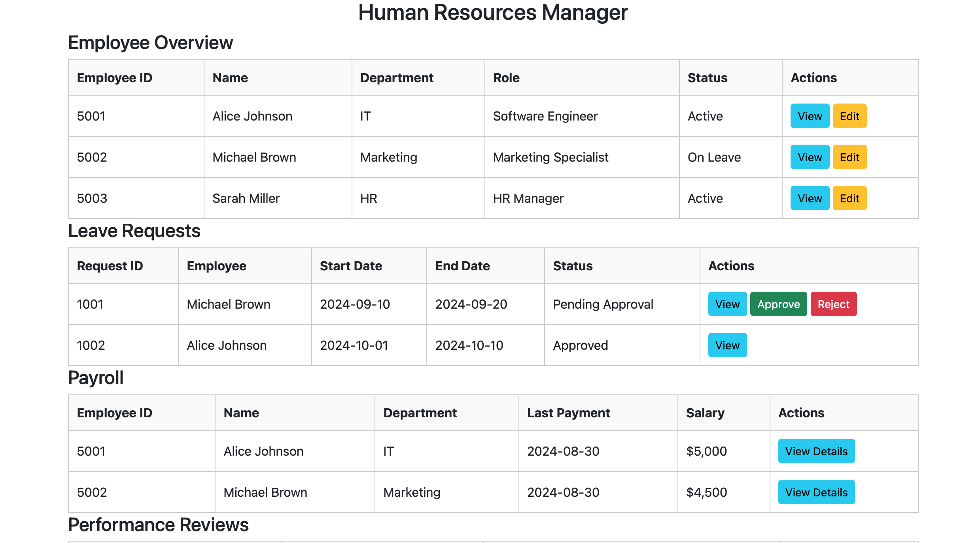Click the Human Resources Manager title
The image size is (980, 543).
(493, 13)
